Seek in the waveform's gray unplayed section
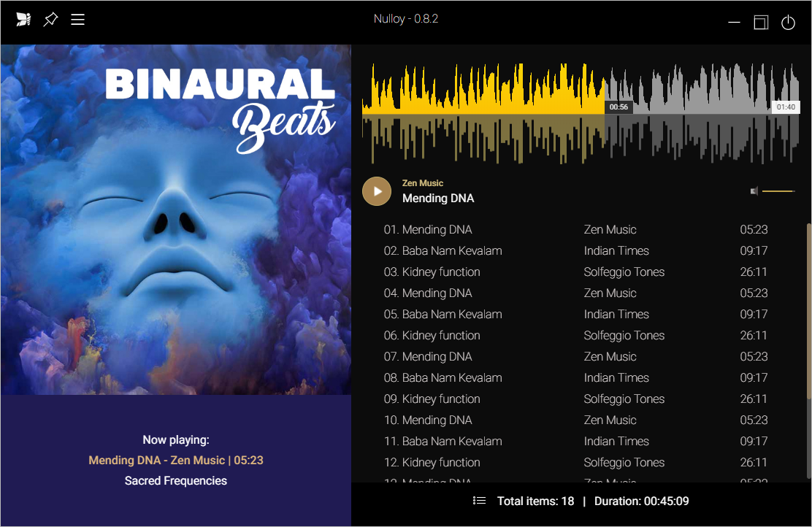This screenshot has height=527, width=812. (x=702, y=113)
